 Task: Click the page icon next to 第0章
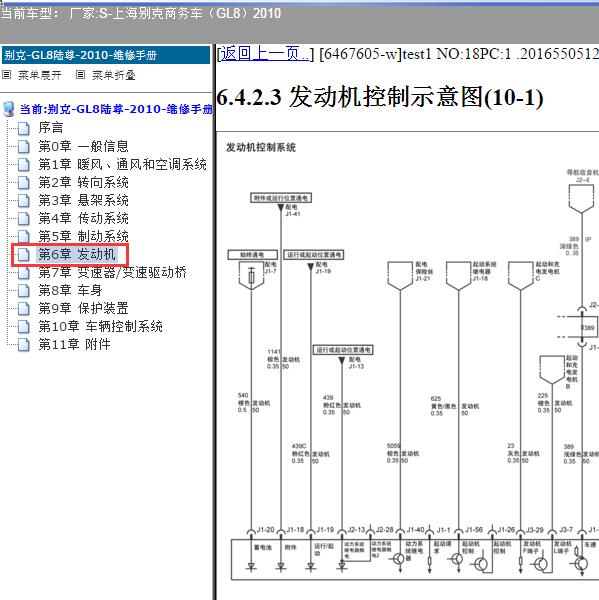point(24,147)
